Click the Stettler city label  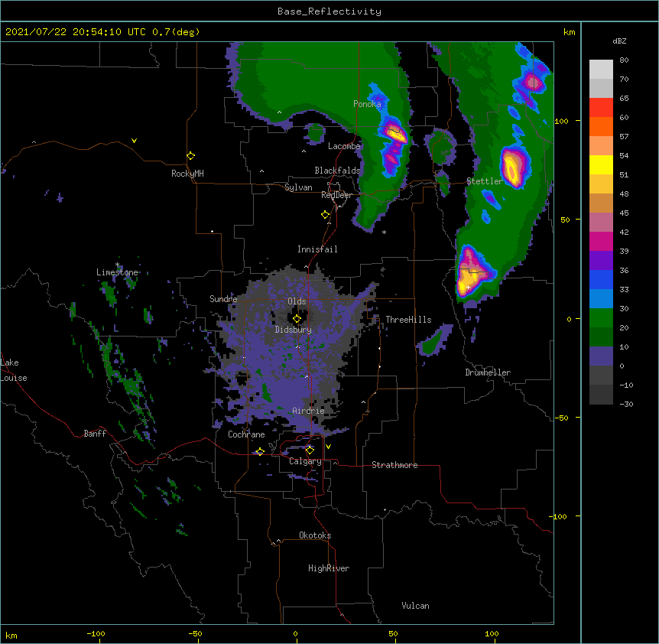485,181
